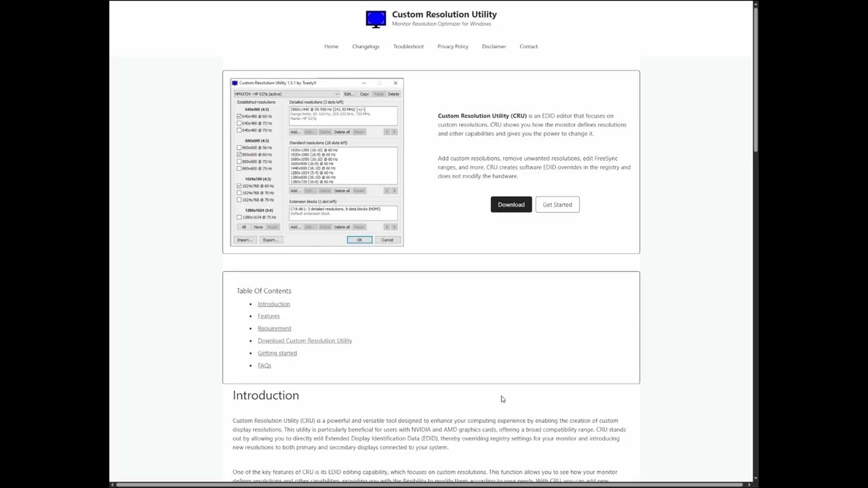Viewport: 868px width, 488px height.
Task: Go to Changelogs in the navigation menu
Action: [366, 46]
